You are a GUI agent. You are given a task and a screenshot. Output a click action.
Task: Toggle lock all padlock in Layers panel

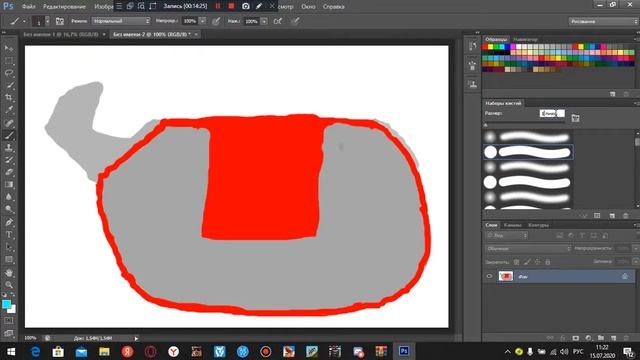pyautogui.click(x=548, y=262)
